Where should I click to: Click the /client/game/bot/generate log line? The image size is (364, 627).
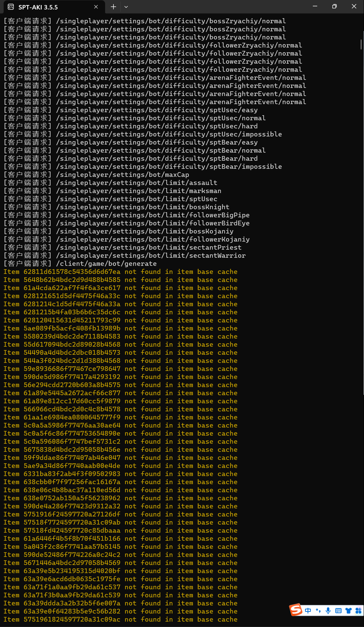point(106,263)
